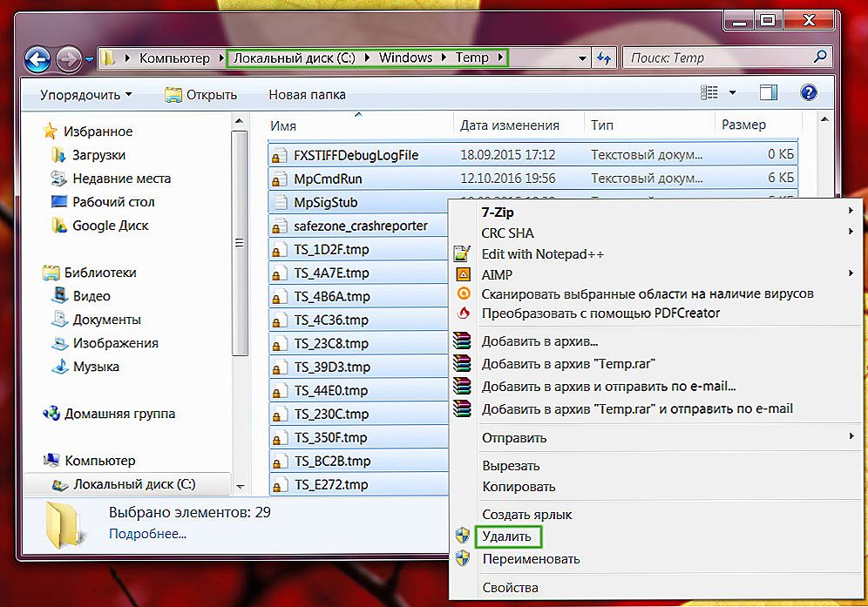Image resolution: width=868 pixels, height=607 pixels.
Task: Scan selection via Сканировать выбранные области
Action: 656,293
